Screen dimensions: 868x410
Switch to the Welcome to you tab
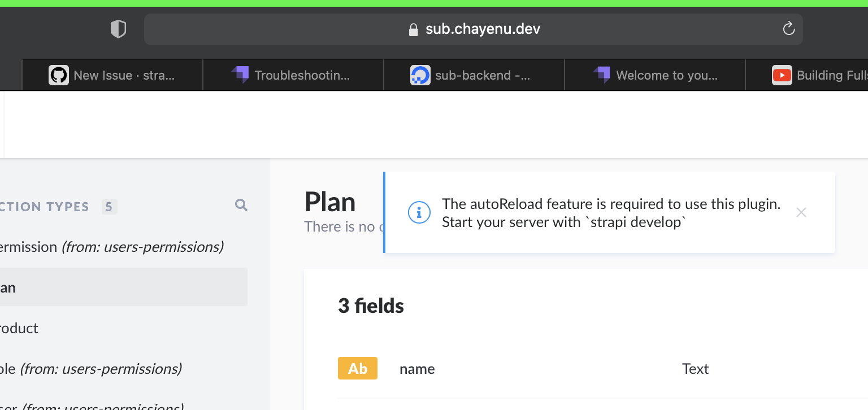pos(654,75)
